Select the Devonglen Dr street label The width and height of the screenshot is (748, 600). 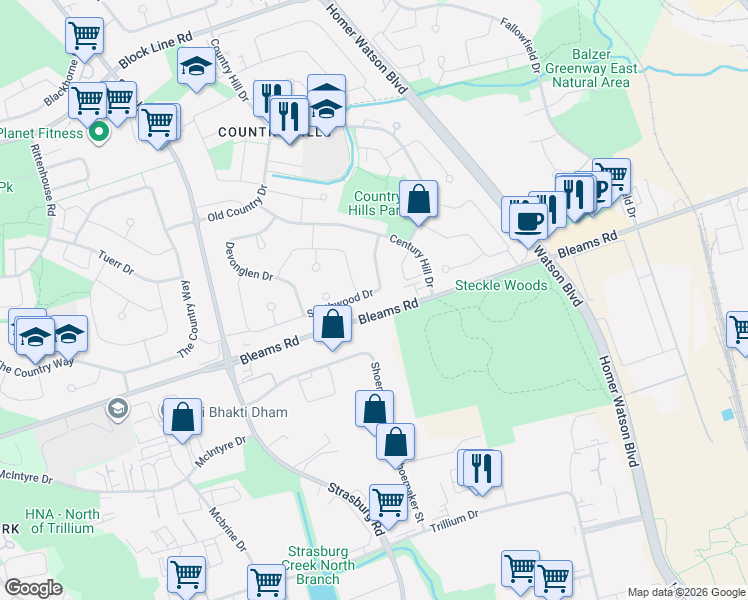248,261
